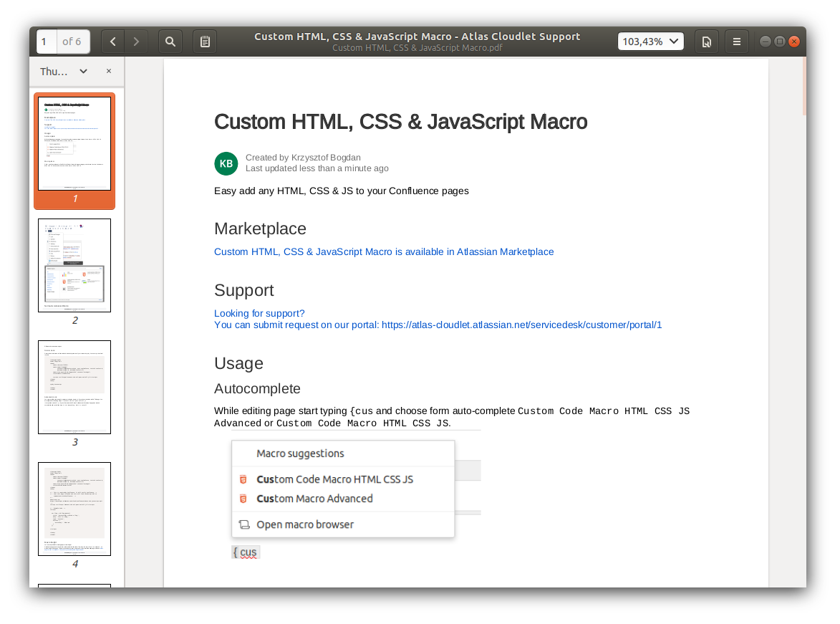Maximize the document viewer window
The height and width of the screenshot is (624, 840).
tap(780, 42)
